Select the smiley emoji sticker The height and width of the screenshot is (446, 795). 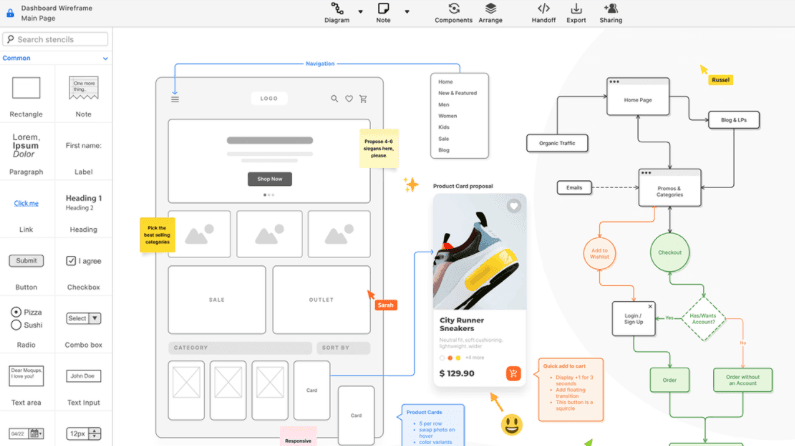(512, 425)
